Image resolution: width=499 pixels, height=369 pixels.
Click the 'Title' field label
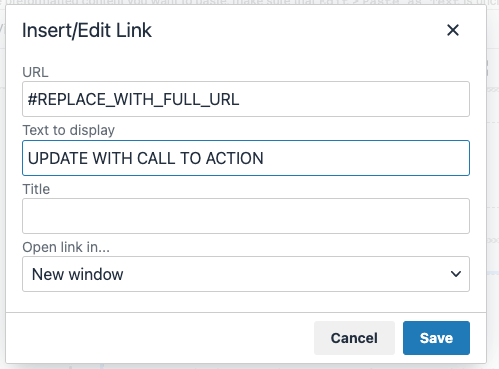[36, 189]
